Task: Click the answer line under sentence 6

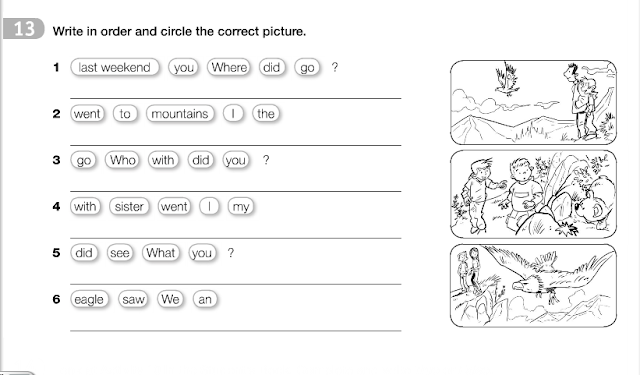Action: (x=236, y=331)
